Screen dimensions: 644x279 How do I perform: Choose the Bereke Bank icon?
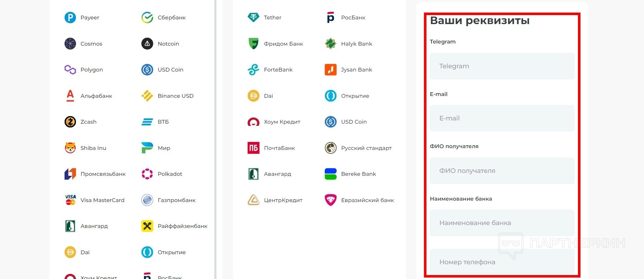[331, 174]
